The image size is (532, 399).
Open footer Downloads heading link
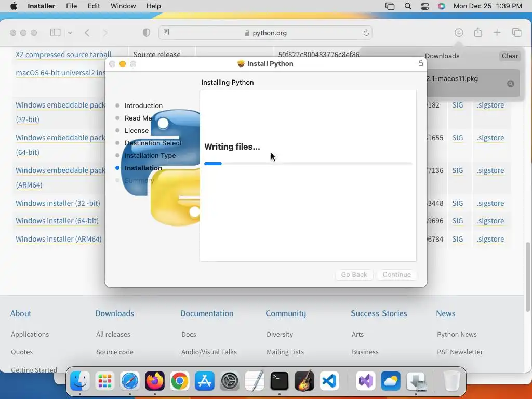(x=115, y=313)
